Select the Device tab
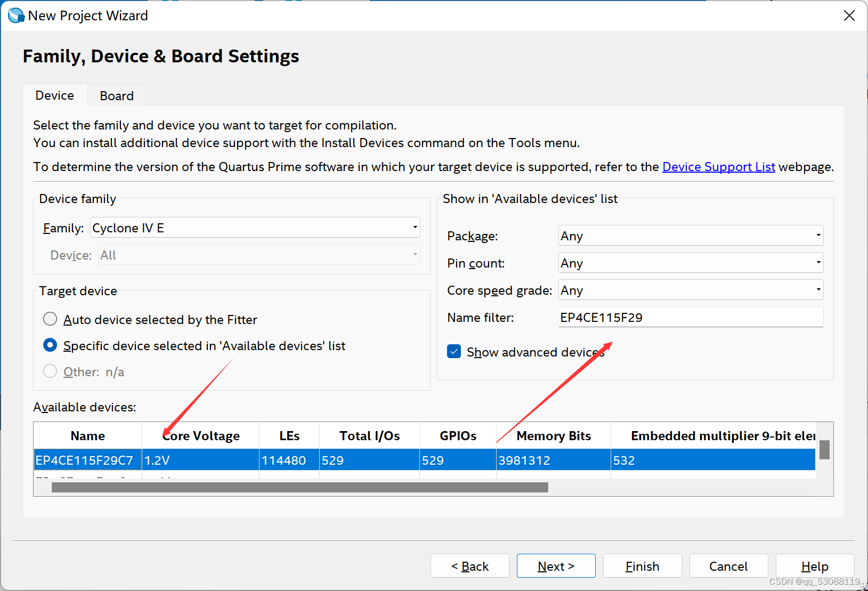 click(x=55, y=95)
